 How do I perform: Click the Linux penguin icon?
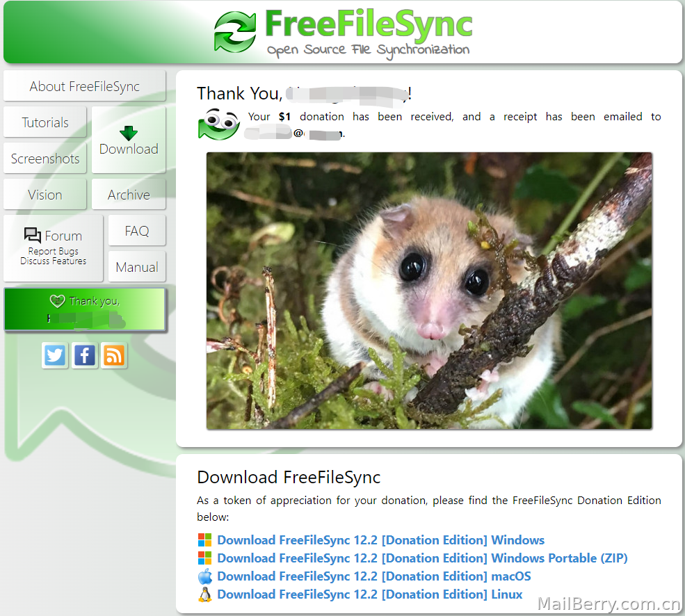pos(205,594)
